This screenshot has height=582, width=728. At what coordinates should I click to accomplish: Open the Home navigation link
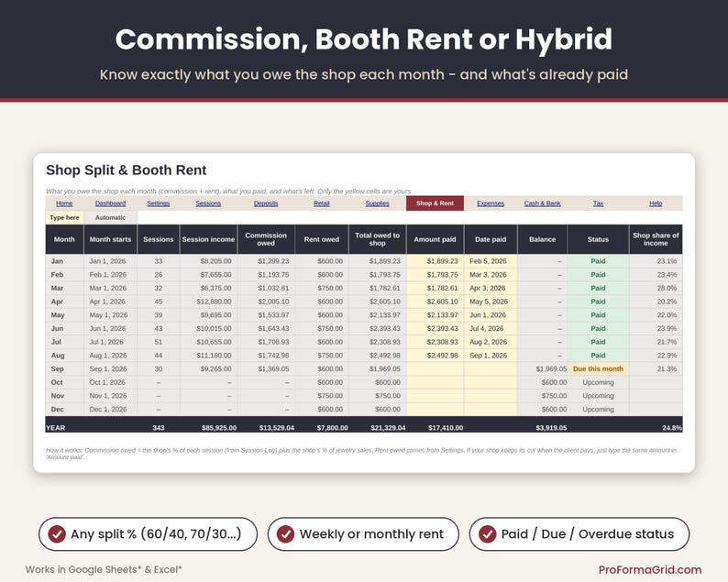point(64,203)
